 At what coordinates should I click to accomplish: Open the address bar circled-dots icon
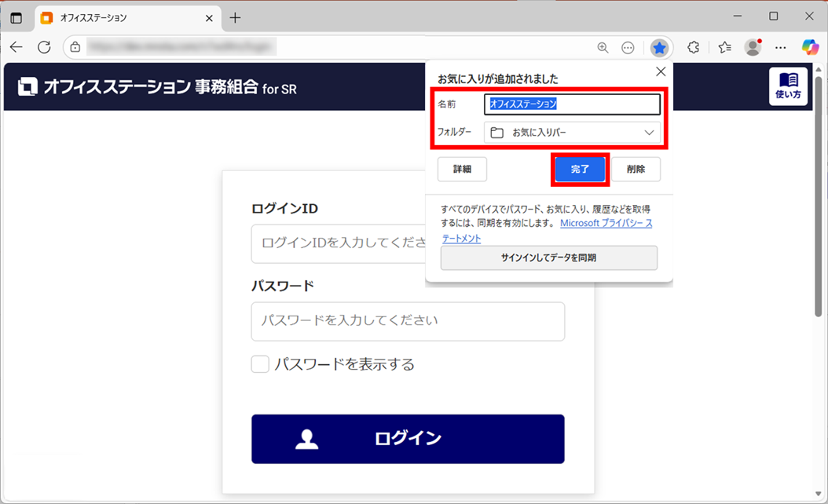[x=628, y=48]
